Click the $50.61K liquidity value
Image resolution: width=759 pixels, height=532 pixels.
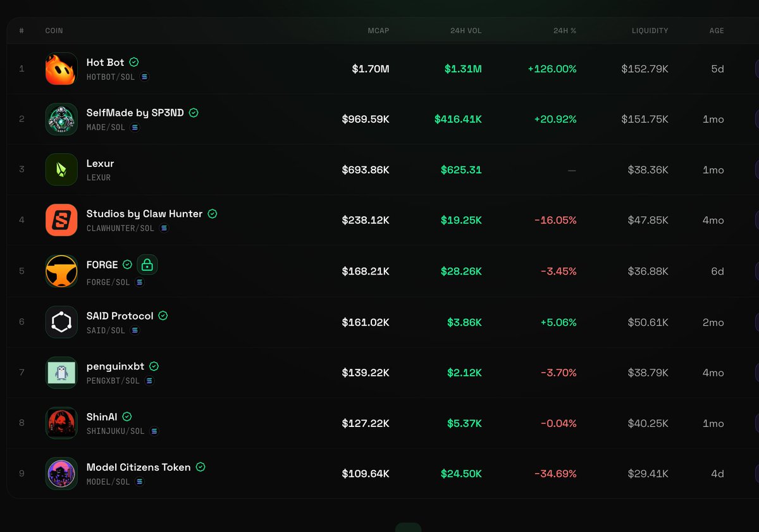point(648,322)
